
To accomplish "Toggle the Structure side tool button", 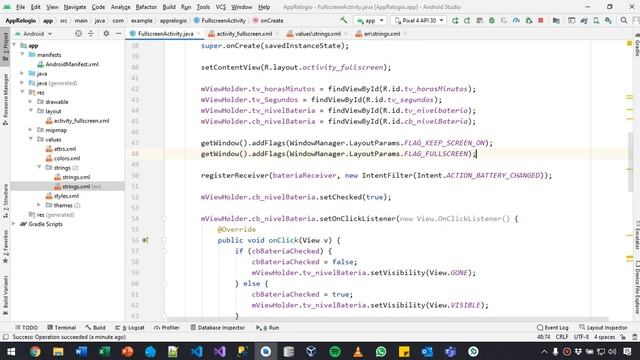I will 5,201.
